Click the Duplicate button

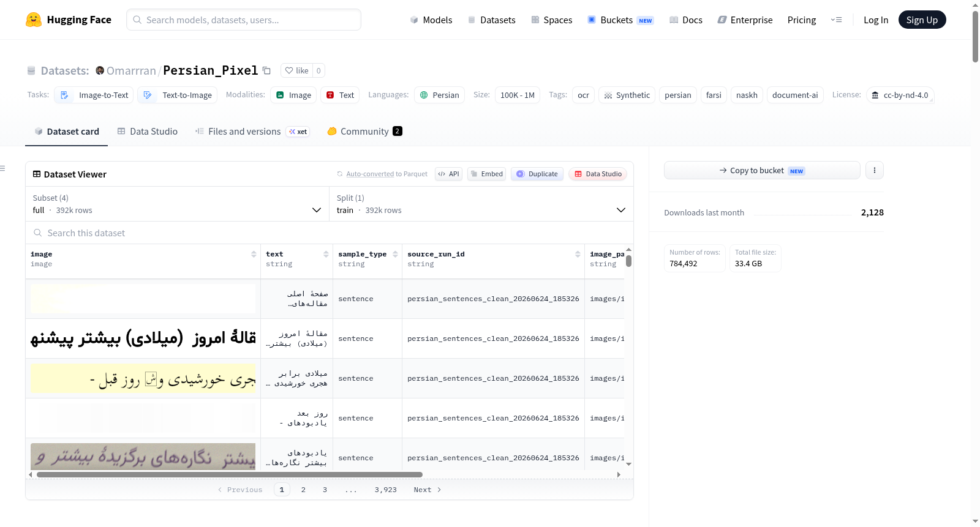537,174
